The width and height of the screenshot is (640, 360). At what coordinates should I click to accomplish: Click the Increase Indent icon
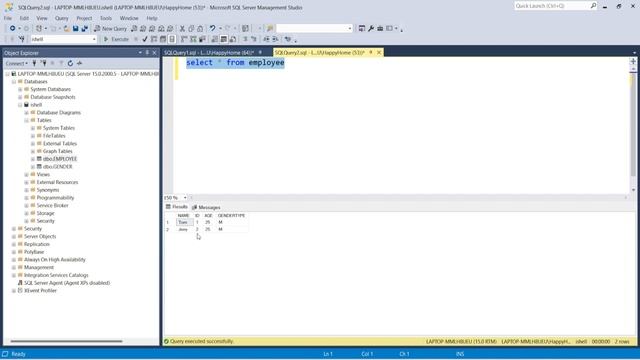coord(276,39)
